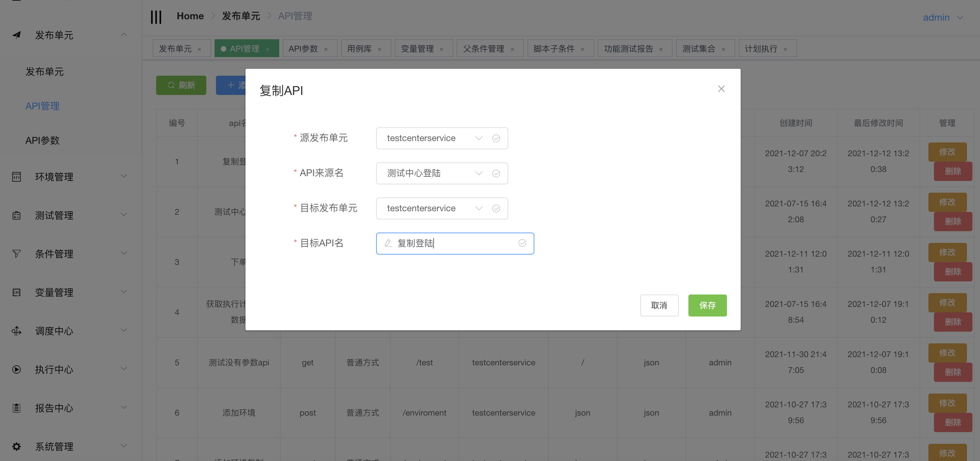Click the 测试管理 sidebar icon

point(17,215)
